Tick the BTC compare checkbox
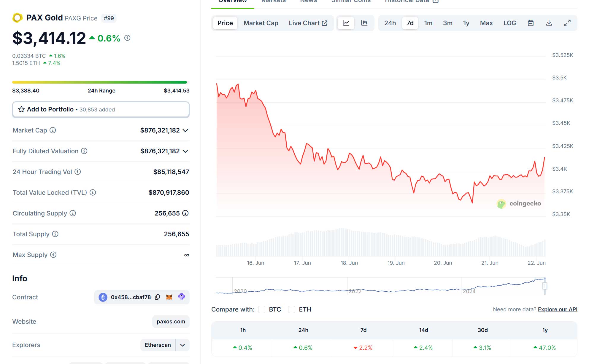 point(262,309)
